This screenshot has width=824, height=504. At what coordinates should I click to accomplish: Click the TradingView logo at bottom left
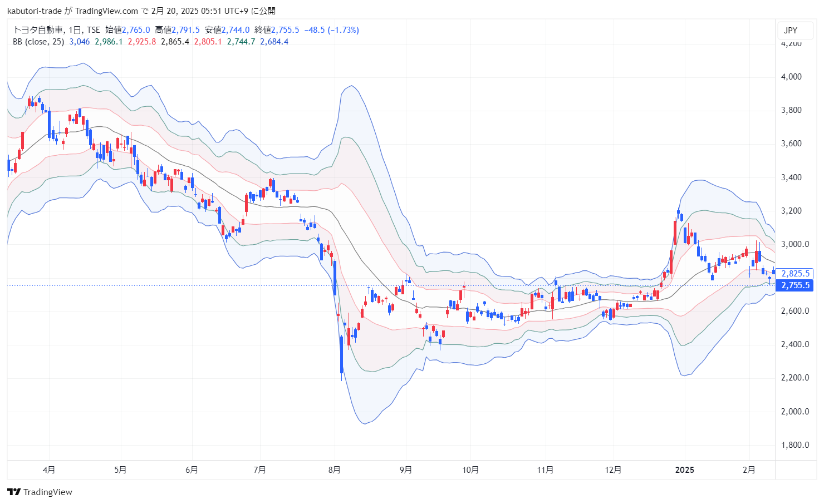coord(40,492)
